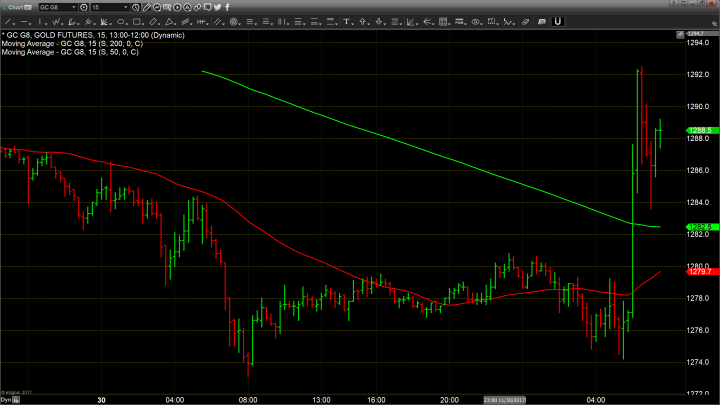Screen dimensions: 720x405
Task: Select the triangle drawing tool
Action: pyautogui.click(x=169, y=21)
